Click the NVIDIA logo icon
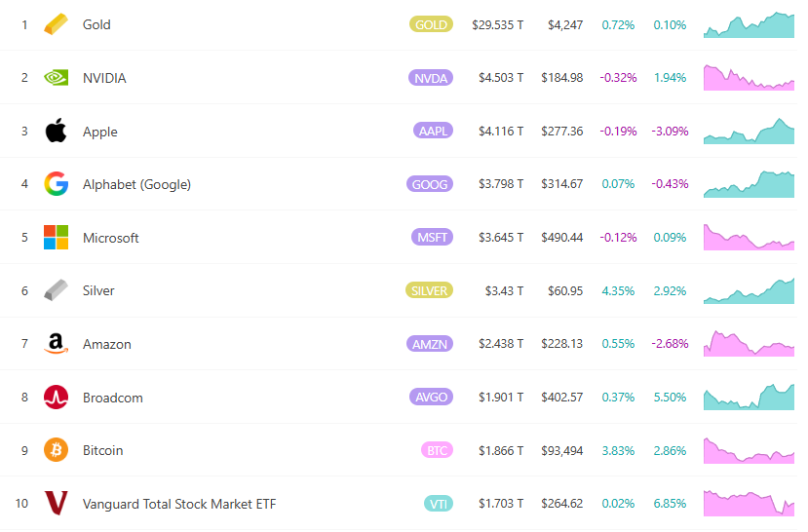808x532 pixels. click(57, 78)
